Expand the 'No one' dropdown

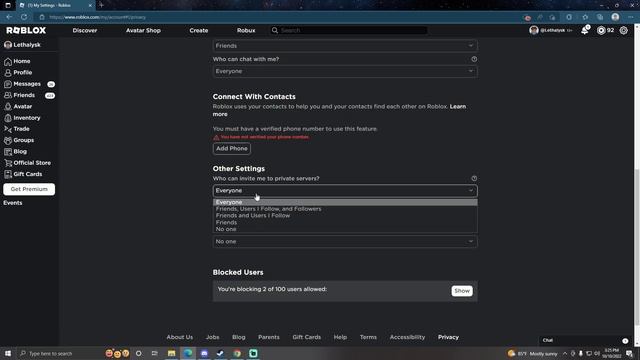coord(345,242)
